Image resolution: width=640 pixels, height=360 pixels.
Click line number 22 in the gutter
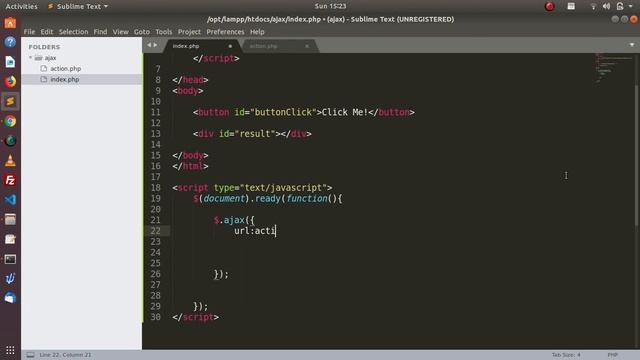(156, 231)
